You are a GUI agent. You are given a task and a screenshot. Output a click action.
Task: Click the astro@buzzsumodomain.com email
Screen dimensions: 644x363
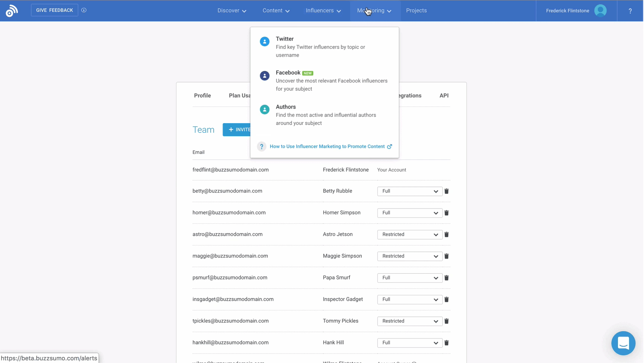pos(227,234)
